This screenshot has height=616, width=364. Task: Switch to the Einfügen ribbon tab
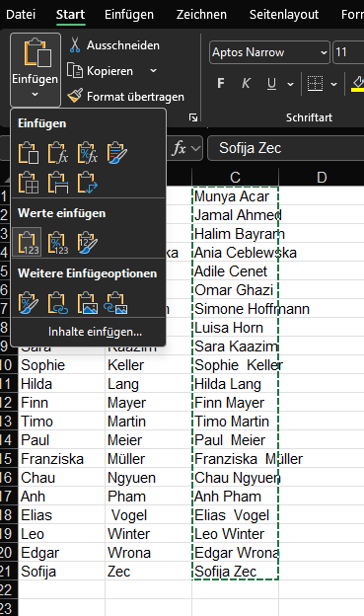(x=129, y=15)
